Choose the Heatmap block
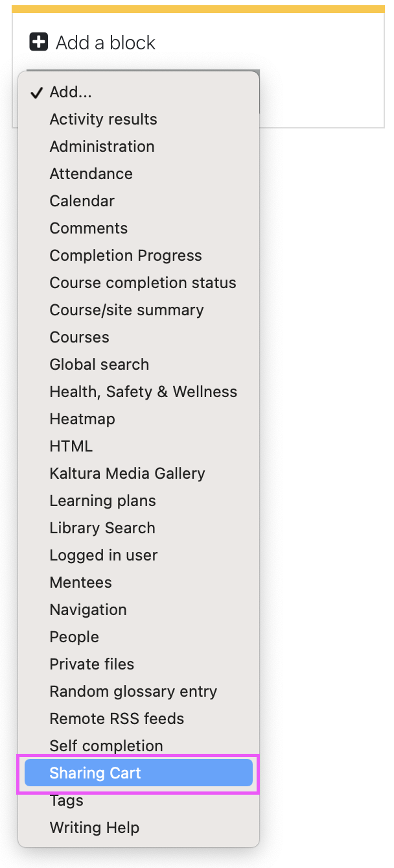The image size is (394, 868). coord(139,419)
